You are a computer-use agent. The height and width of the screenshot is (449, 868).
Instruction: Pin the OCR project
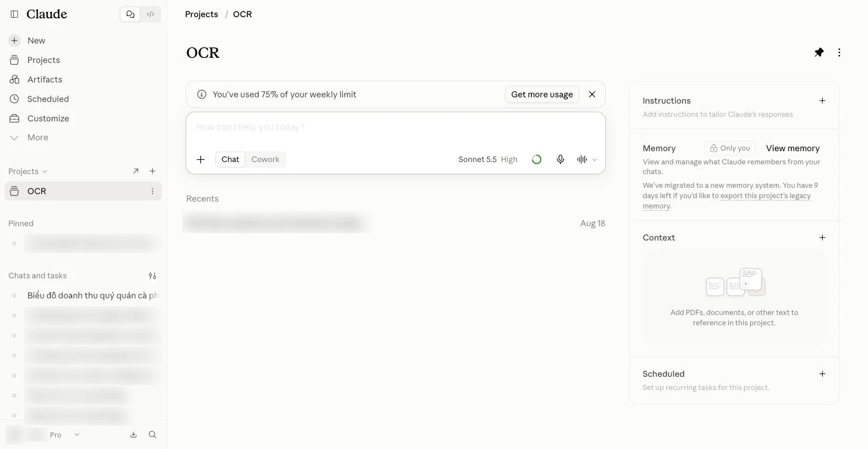pyautogui.click(x=819, y=53)
